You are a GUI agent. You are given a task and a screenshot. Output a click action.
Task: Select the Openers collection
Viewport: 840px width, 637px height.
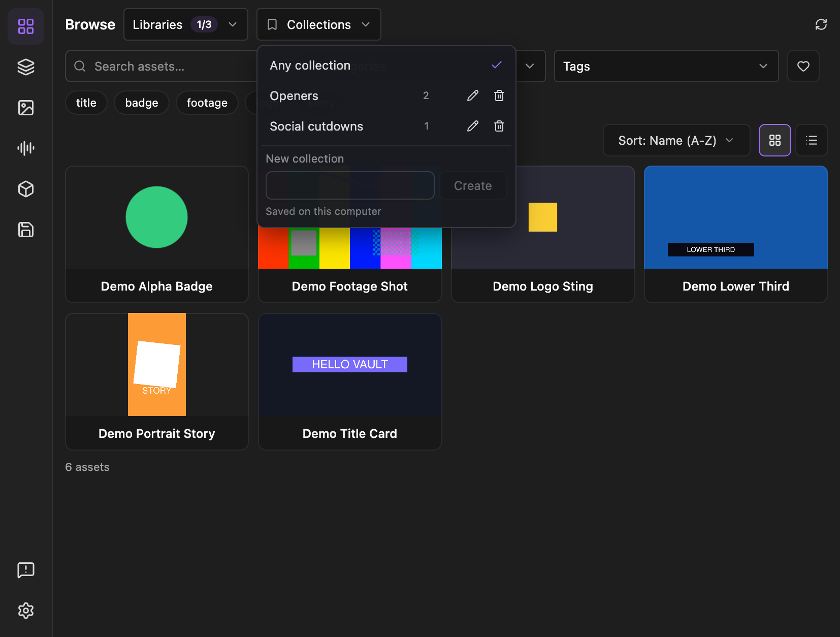[386, 95]
